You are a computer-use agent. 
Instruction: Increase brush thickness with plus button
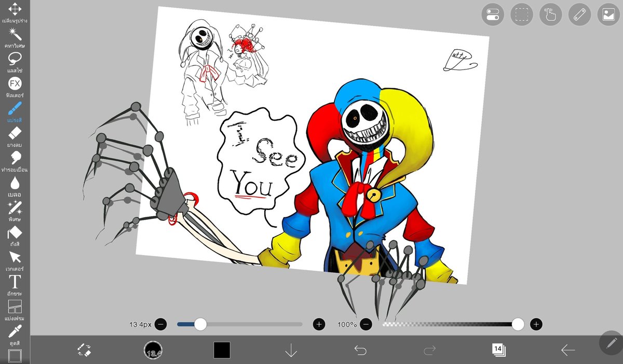[319, 325]
